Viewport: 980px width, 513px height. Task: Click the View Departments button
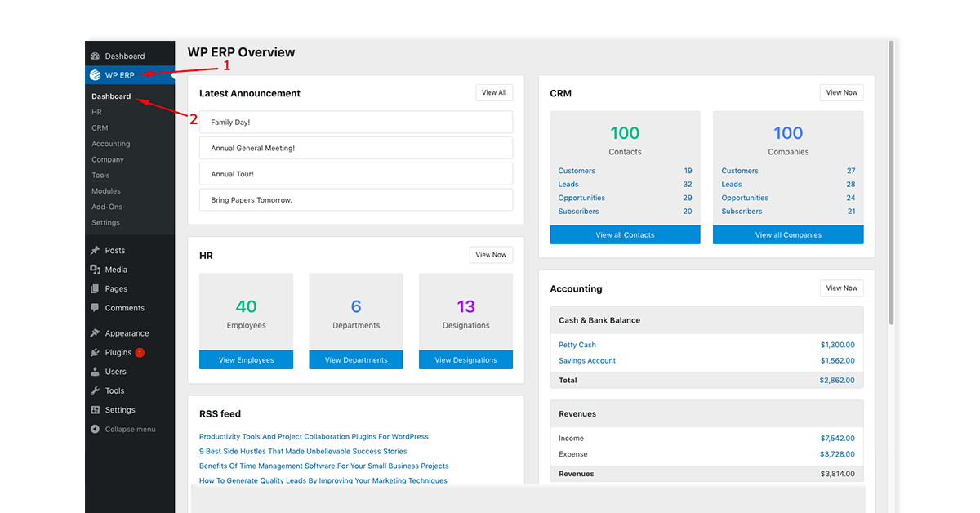(356, 360)
